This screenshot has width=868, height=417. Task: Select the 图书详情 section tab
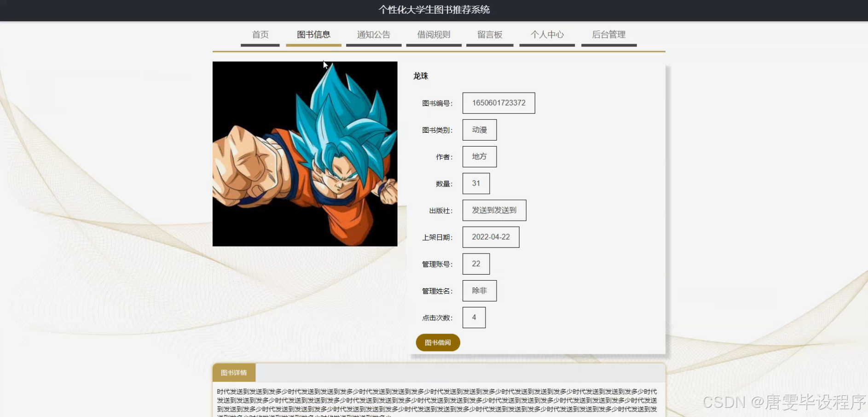234,373
